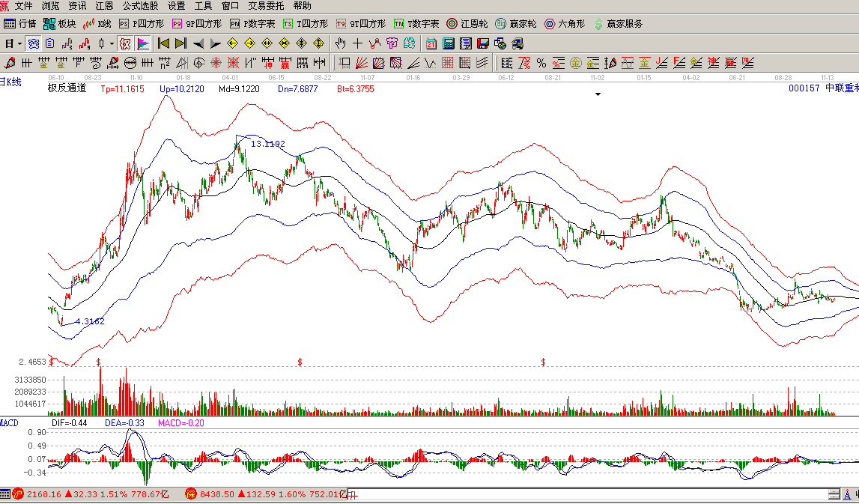
Task: Open the 公式选股 menu
Action: pyautogui.click(x=141, y=5)
